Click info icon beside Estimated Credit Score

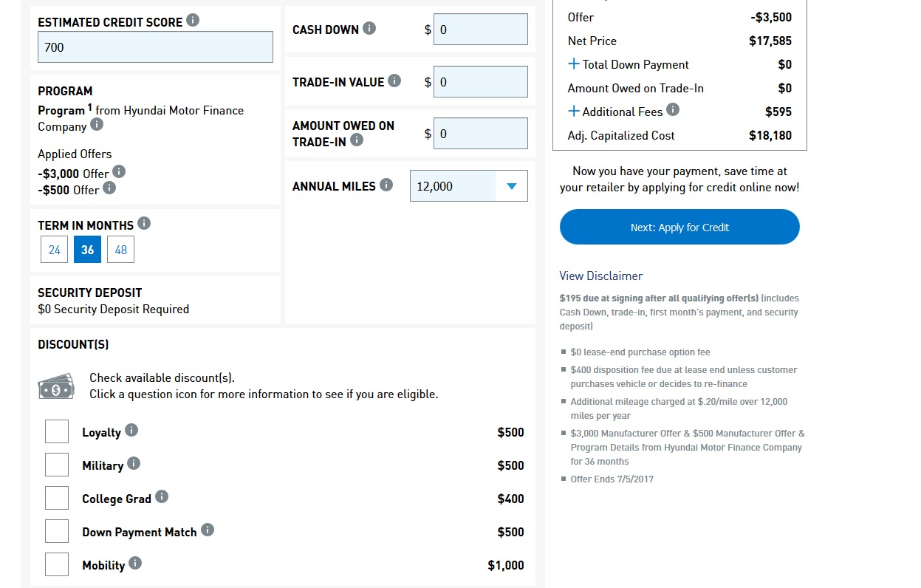click(193, 20)
